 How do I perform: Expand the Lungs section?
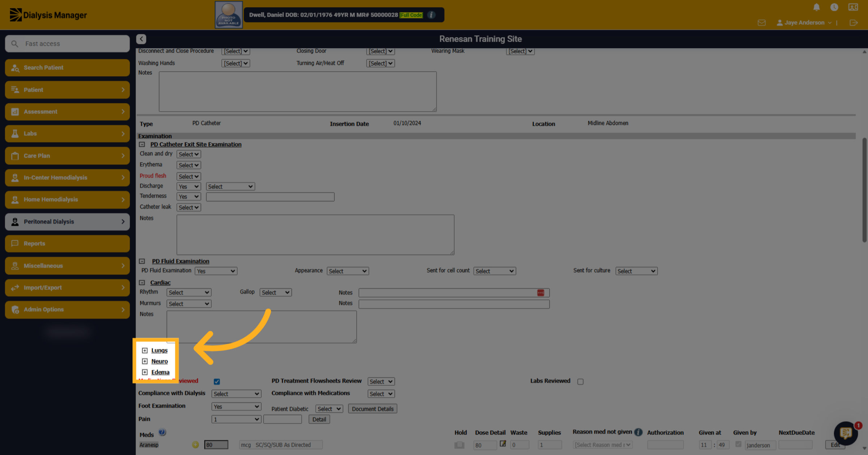pyautogui.click(x=145, y=350)
